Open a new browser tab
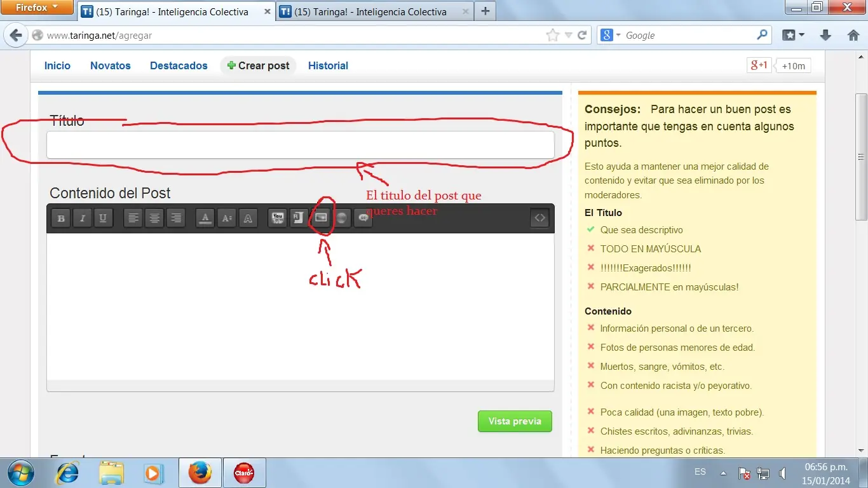Screen dimensions: 868x488 tap(485, 11)
